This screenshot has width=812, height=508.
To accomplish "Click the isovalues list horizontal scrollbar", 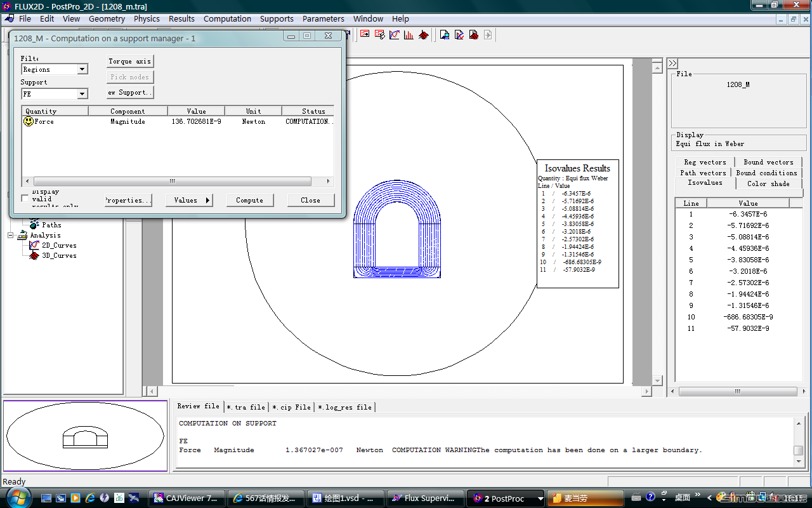I will click(x=738, y=391).
